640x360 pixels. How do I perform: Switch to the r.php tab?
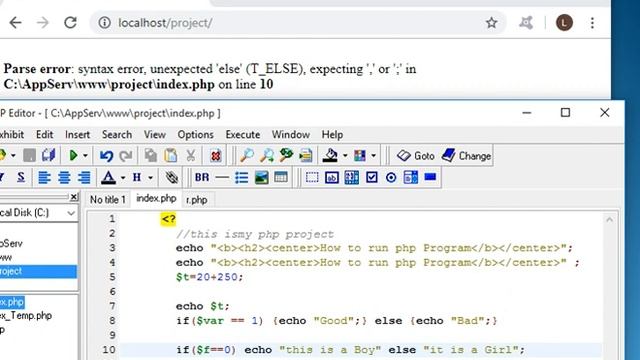197,200
